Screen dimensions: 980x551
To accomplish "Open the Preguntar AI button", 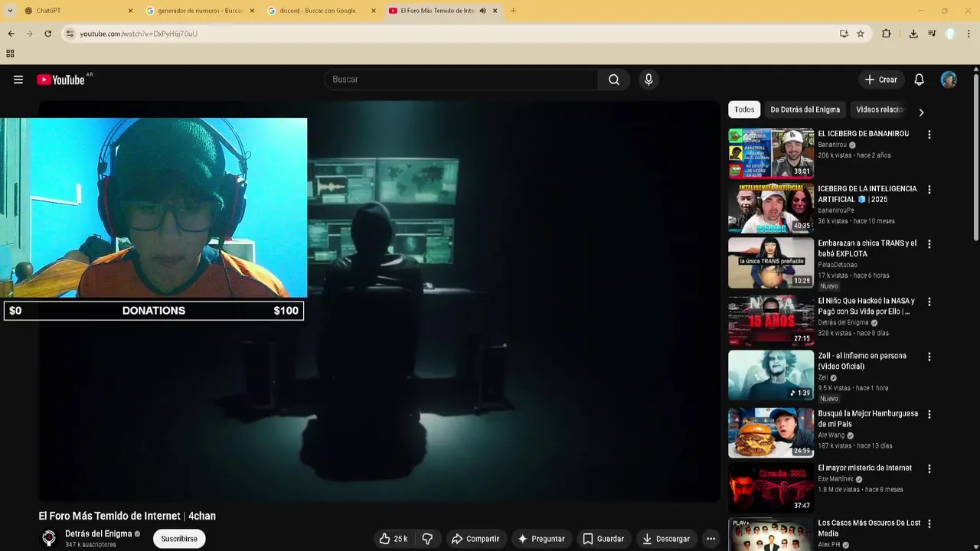I will coord(541,539).
